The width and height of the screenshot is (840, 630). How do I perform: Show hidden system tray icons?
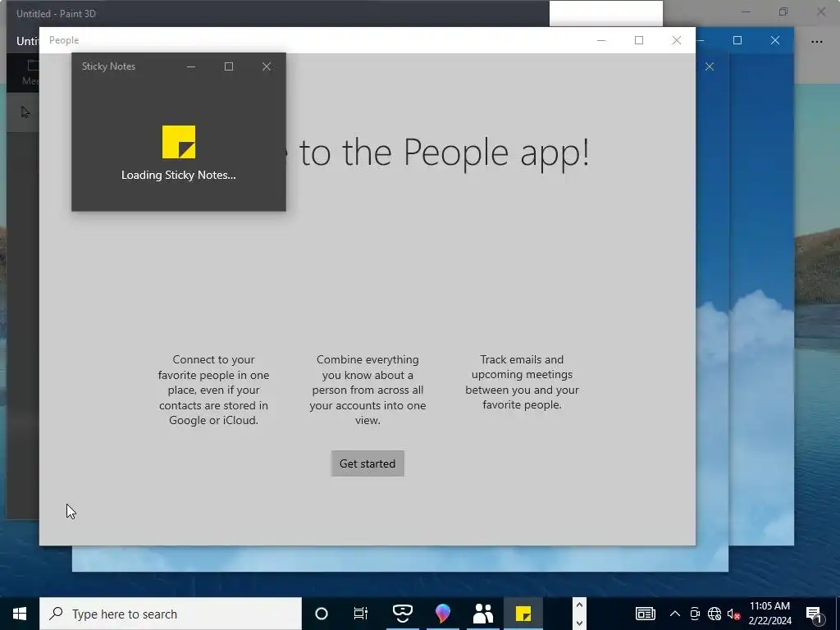point(675,614)
